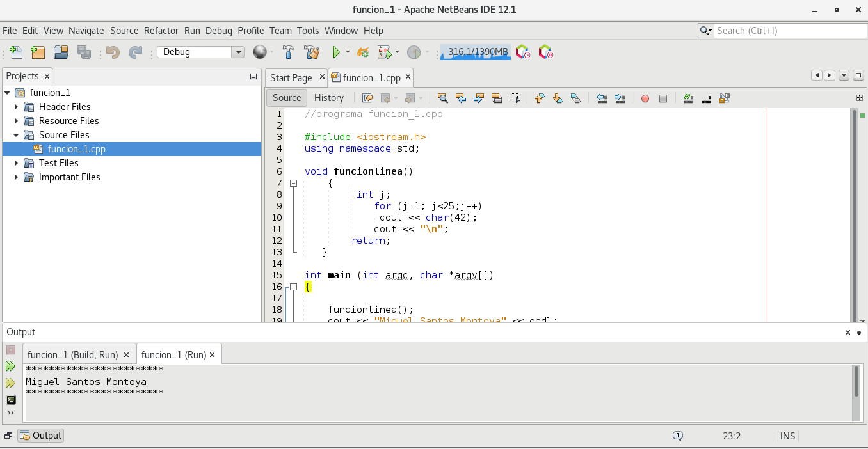Click the memory usage bar to collect garbage
The width and height of the screenshot is (868, 449).
(x=475, y=52)
